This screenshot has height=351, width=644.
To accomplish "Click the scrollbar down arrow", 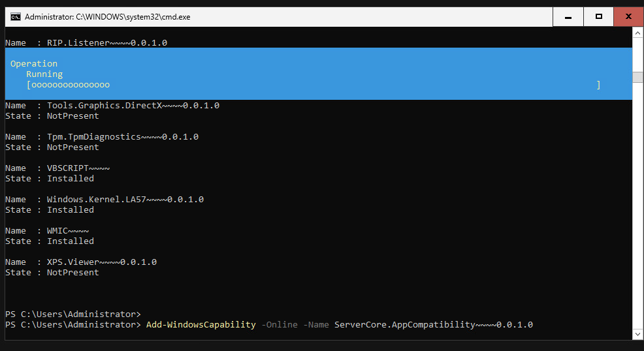I will point(638,335).
